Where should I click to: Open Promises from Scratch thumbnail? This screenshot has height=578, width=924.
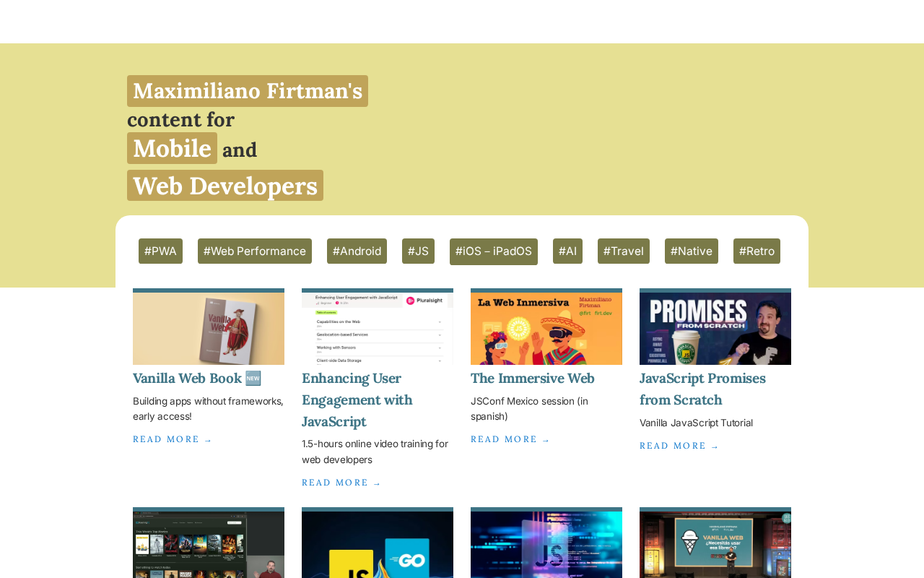pos(715,328)
